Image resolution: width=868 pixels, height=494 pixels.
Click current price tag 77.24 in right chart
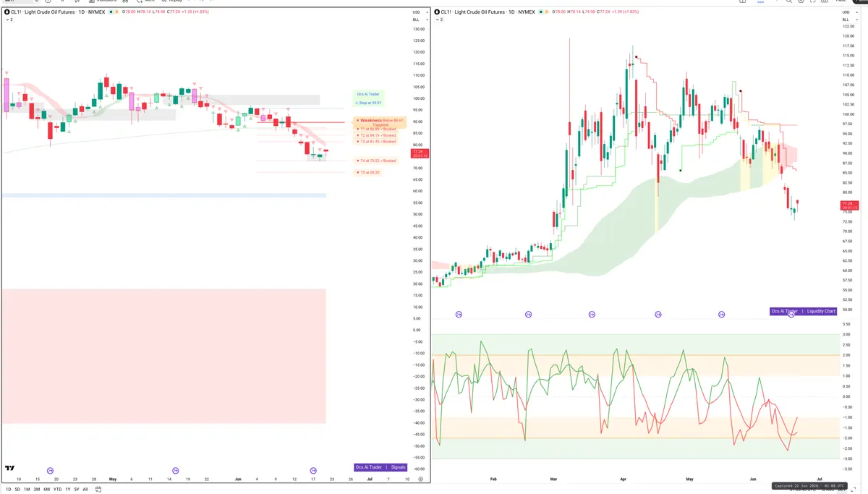848,206
